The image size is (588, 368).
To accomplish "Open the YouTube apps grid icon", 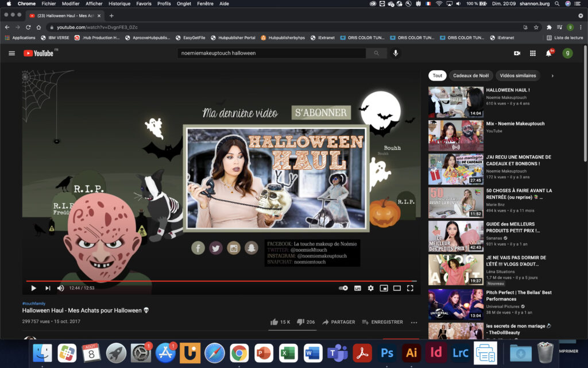I will pyautogui.click(x=533, y=53).
